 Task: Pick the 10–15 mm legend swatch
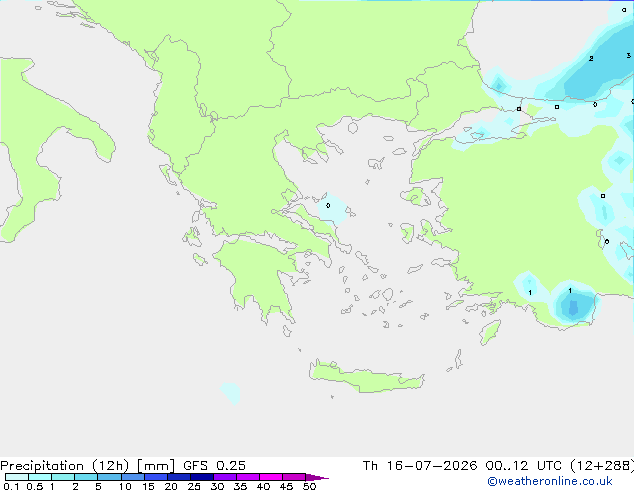pyautogui.click(x=133, y=477)
